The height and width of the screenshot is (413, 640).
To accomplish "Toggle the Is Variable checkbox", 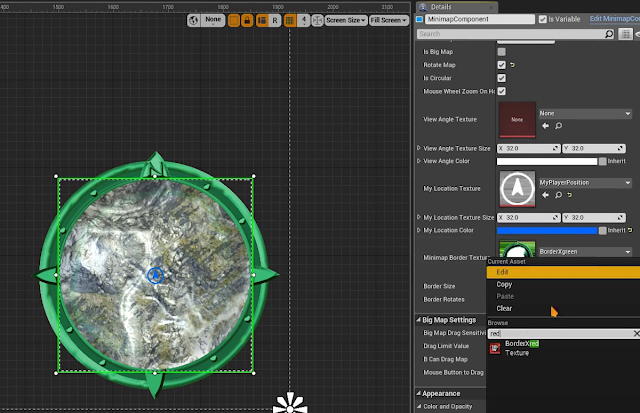I will 542,19.
